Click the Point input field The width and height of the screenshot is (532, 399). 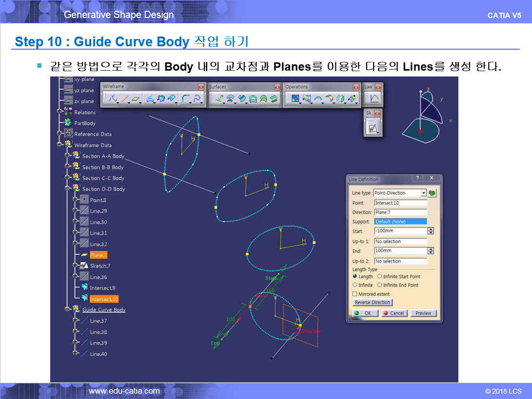(x=400, y=203)
